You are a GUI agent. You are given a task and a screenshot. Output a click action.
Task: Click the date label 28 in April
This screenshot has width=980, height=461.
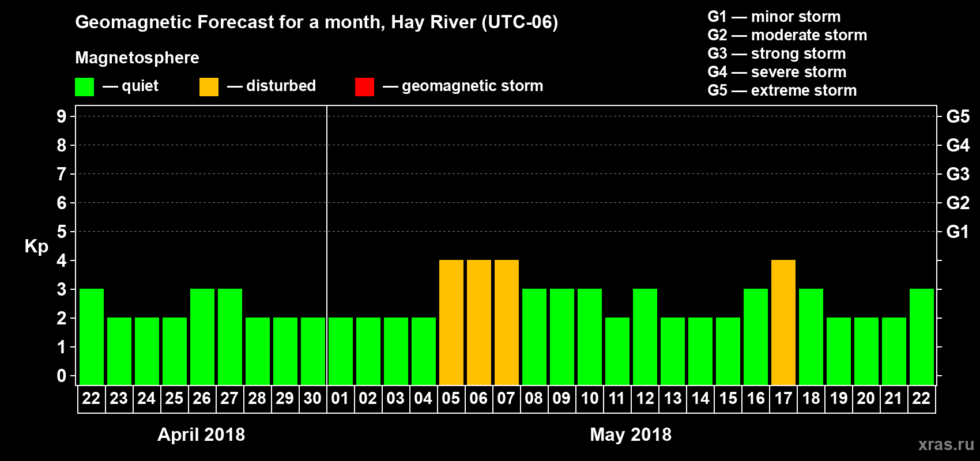pyautogui.click(x=257, y=398)
